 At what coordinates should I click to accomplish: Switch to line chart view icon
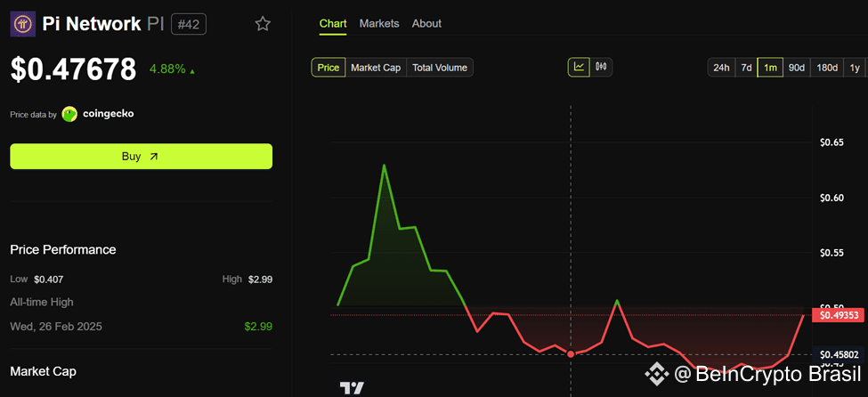click(579, 67)
